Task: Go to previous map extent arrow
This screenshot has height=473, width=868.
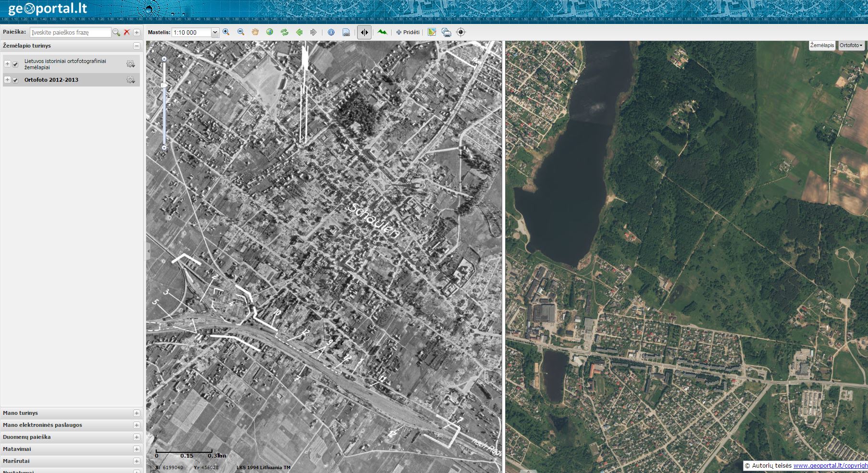Action: tap(299, 32)
